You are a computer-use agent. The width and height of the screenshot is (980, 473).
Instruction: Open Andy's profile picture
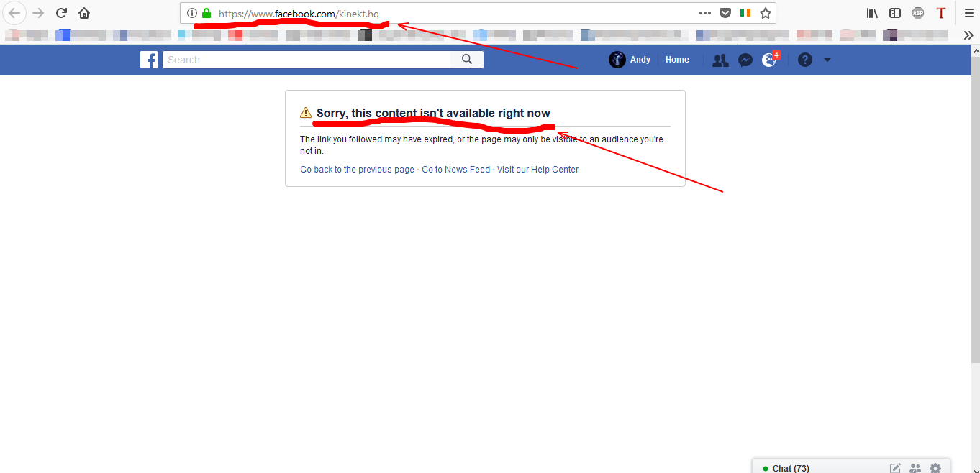click(617, 60)
